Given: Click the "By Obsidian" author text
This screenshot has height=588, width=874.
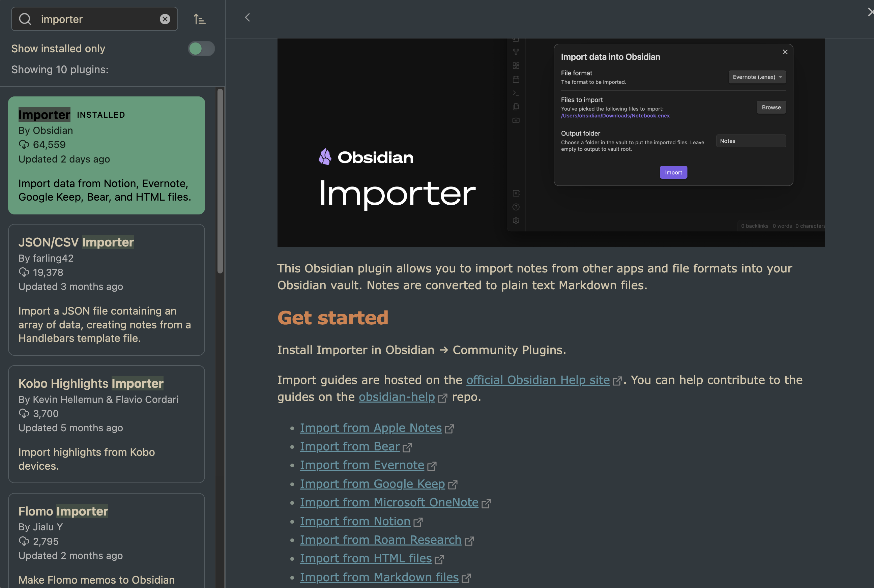Looking at the screenshot, I should click(46, 130).
